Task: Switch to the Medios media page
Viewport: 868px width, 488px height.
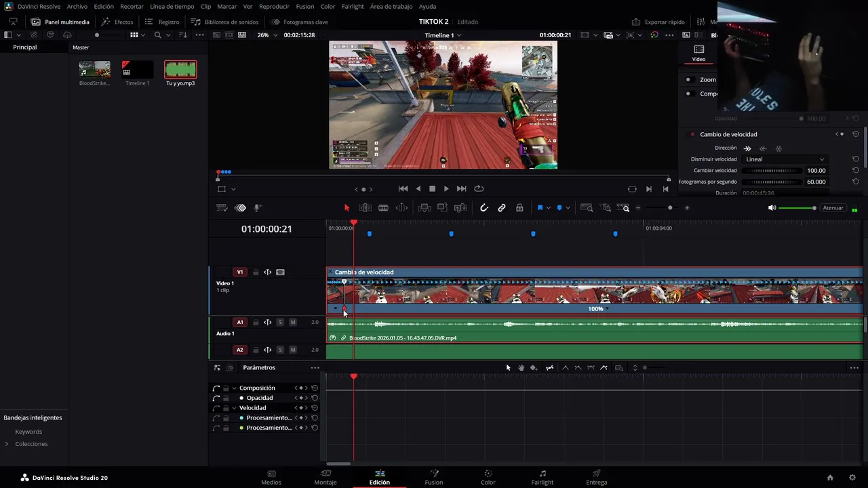Action: [x=271, y=477]
